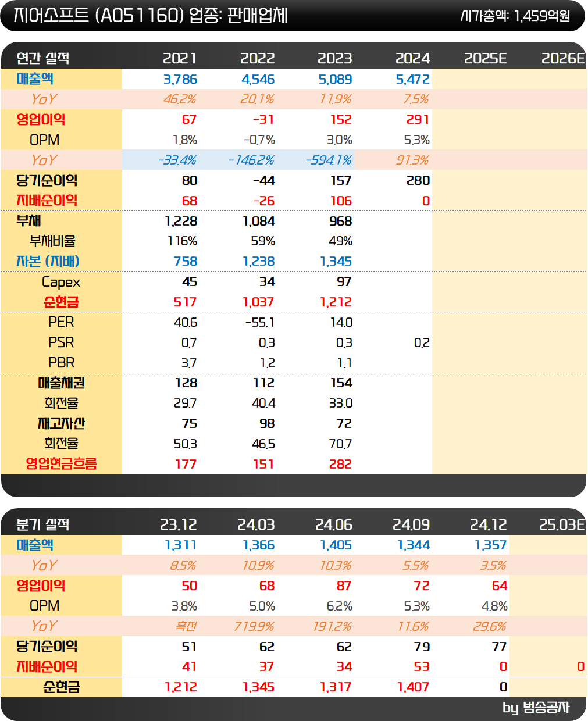Select the '재고자산' row label
Screen dimensions: 588x721
coord(61,424)
